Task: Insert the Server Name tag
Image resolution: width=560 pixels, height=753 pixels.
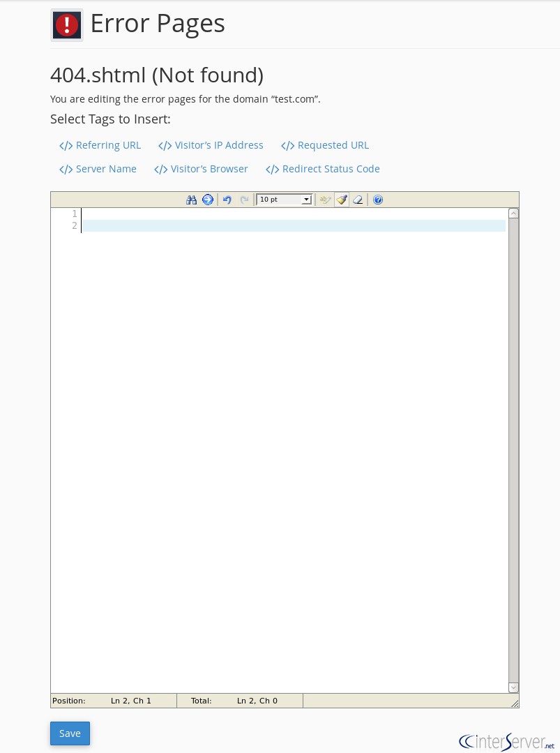Action: click(98, 169)
